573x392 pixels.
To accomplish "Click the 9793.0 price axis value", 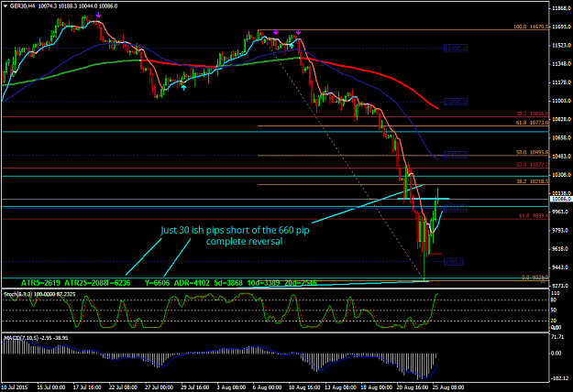I will (x=562, y=231).
